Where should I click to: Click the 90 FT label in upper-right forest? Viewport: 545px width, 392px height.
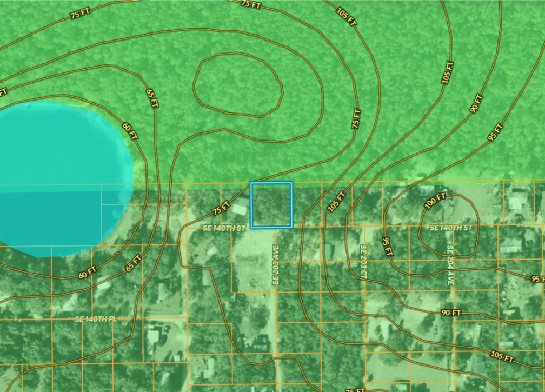[x=476, y=103]
